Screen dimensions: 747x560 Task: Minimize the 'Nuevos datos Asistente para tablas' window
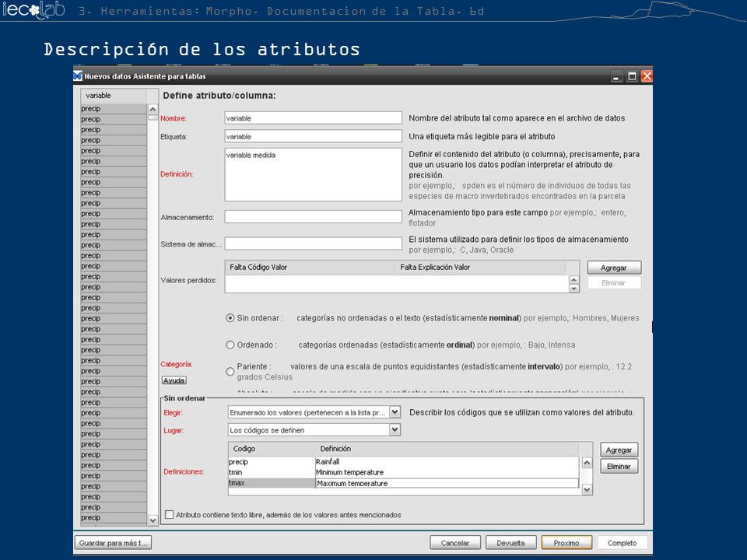point(617,76)
